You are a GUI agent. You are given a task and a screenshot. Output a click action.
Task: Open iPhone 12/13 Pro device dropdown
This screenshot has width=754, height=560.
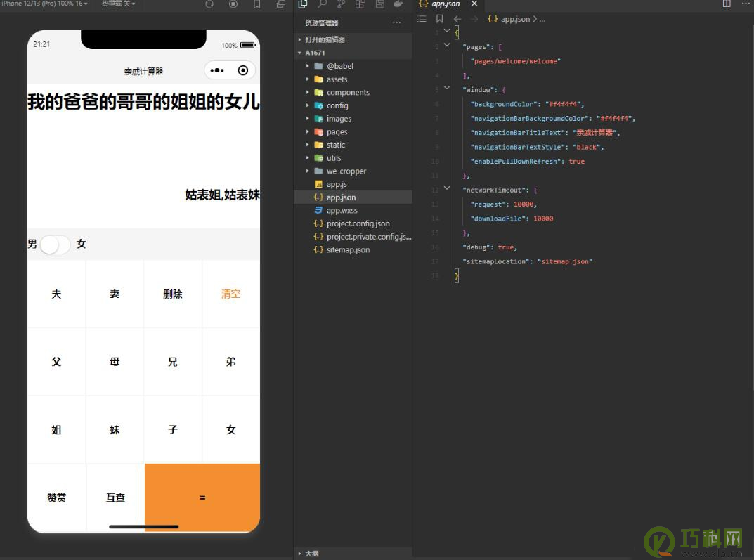click(x=45, y=4)
